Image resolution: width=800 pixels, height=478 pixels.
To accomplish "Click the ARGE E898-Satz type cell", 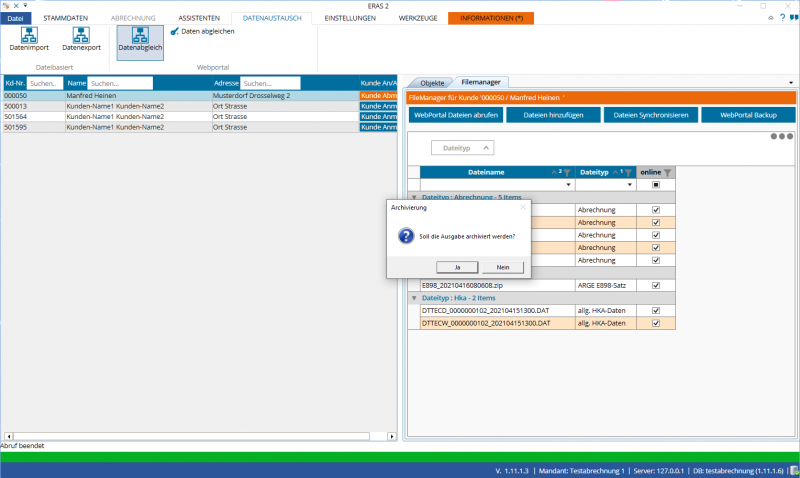I will [606, 285].
